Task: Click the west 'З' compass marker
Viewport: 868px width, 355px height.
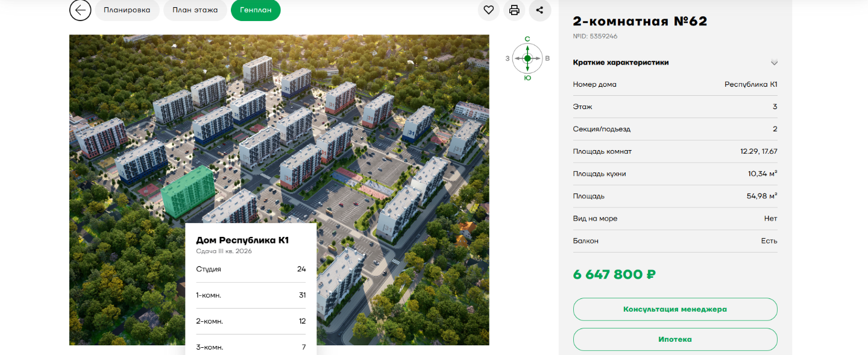Action: [x=508, y=58]
